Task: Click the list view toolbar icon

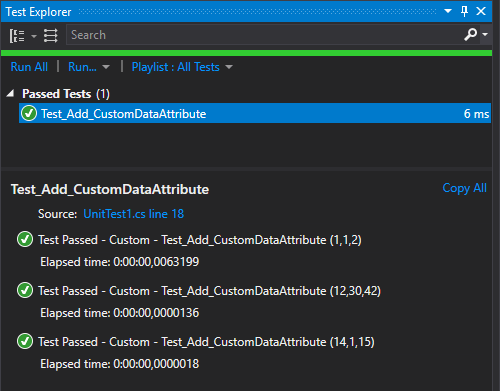Action: (51, 36)
